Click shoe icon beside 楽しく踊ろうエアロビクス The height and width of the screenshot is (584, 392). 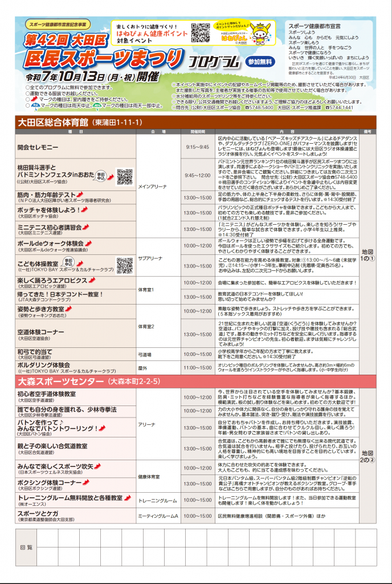[x=92, y=280]
